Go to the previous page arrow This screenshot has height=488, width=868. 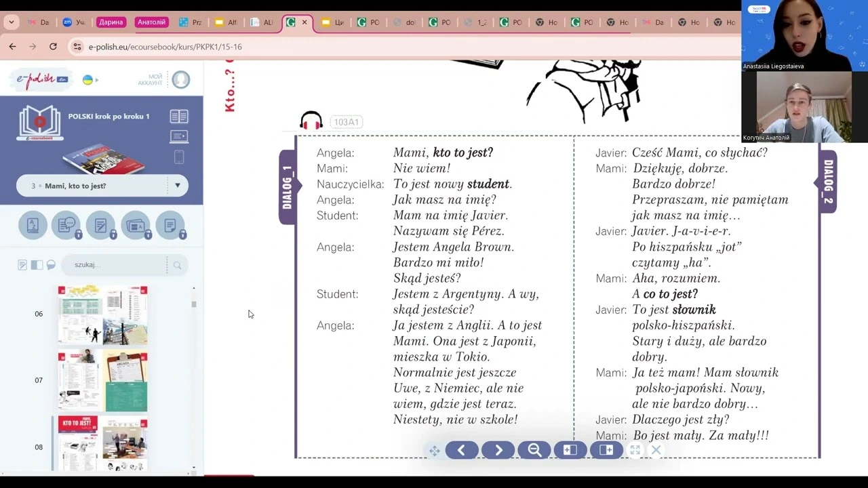coord(462,450)
